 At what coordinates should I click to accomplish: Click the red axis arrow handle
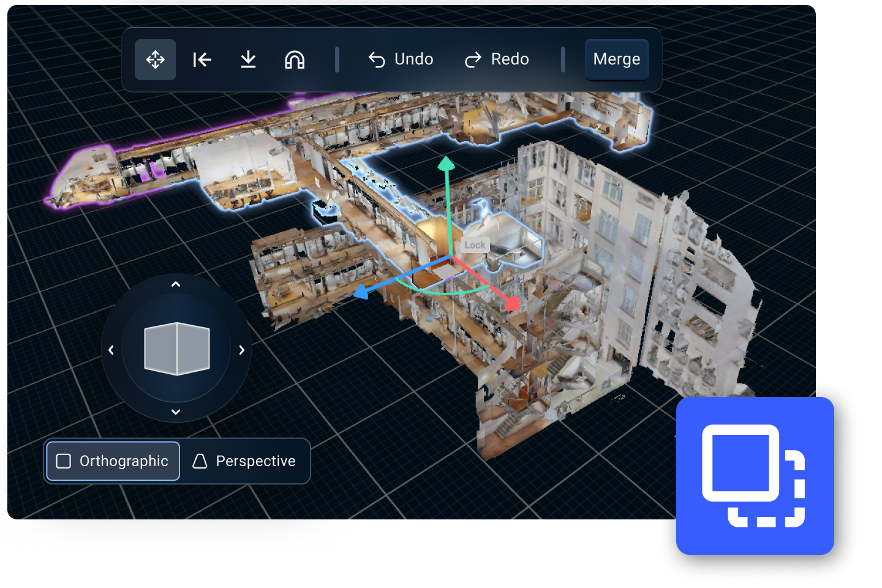click(x=512, y=303)
